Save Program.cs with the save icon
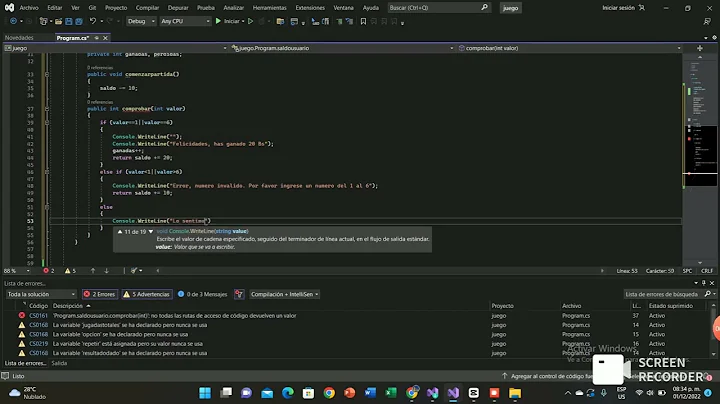Viewport: 720px width, 404px height. [68, 21]
